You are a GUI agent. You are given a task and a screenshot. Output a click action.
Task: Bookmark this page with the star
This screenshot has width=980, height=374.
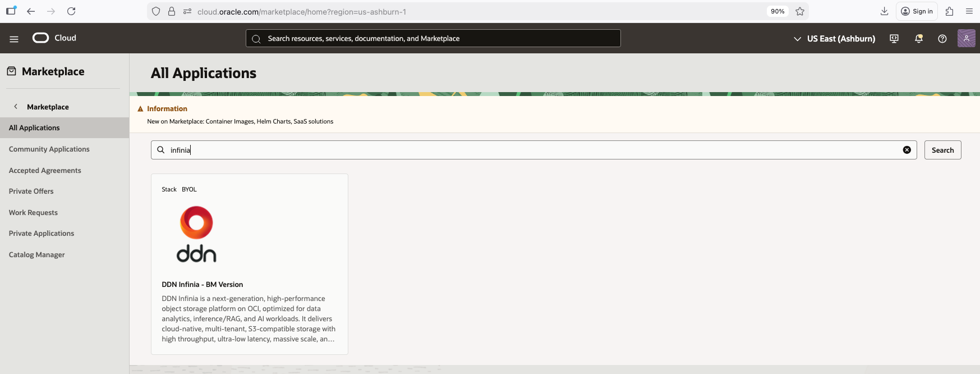coord(800,11)
